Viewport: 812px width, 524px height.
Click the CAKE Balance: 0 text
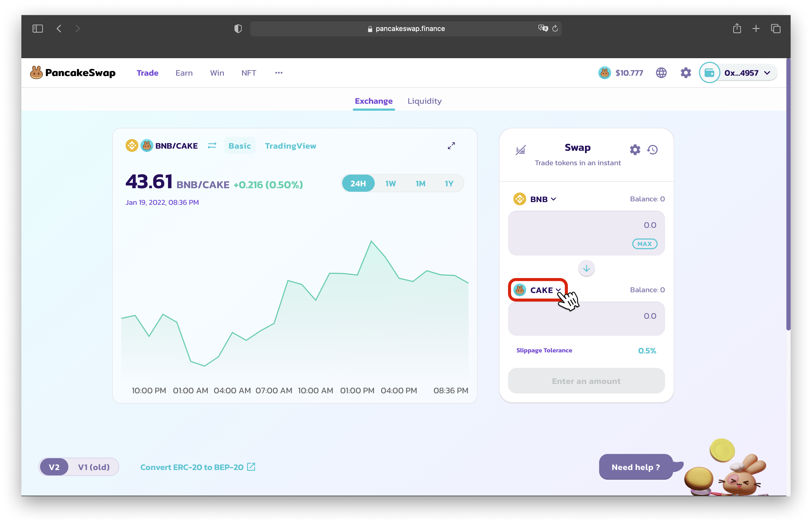point(647,290)
